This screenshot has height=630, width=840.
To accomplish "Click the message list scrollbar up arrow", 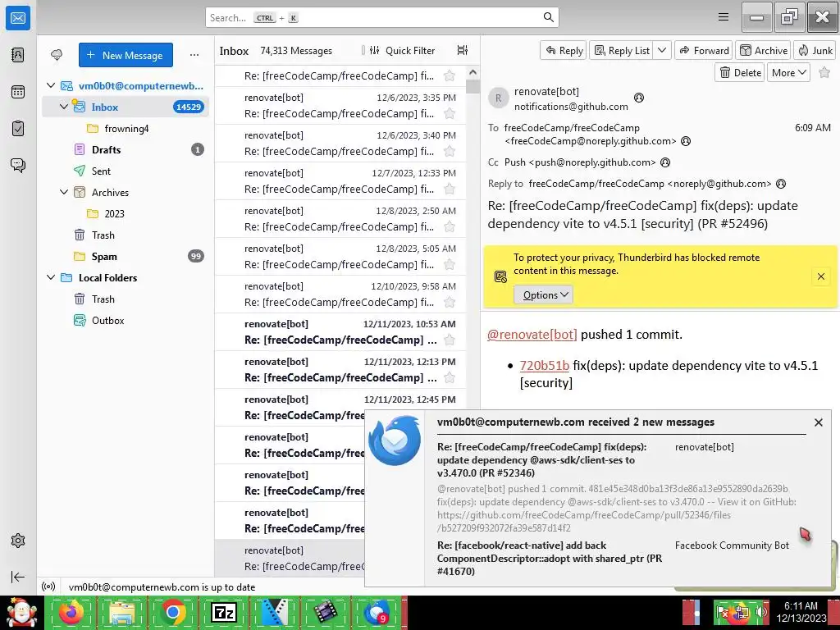I will point(472,72).
